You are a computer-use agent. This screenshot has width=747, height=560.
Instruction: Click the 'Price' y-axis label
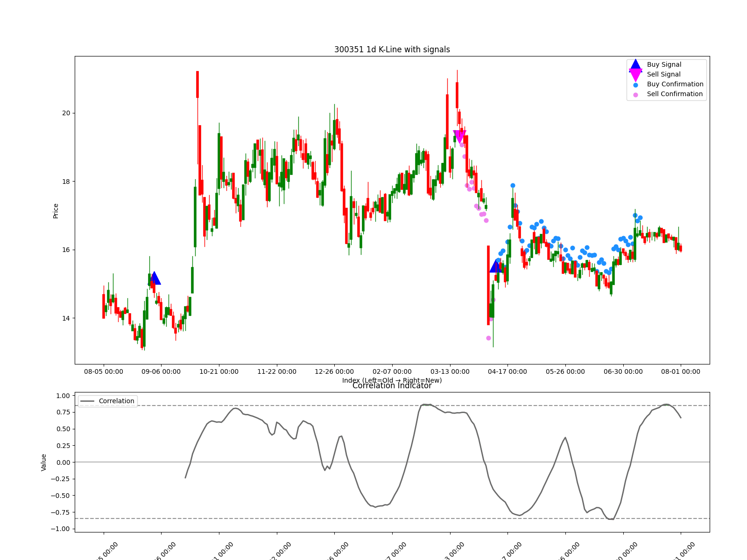(56, 211)
